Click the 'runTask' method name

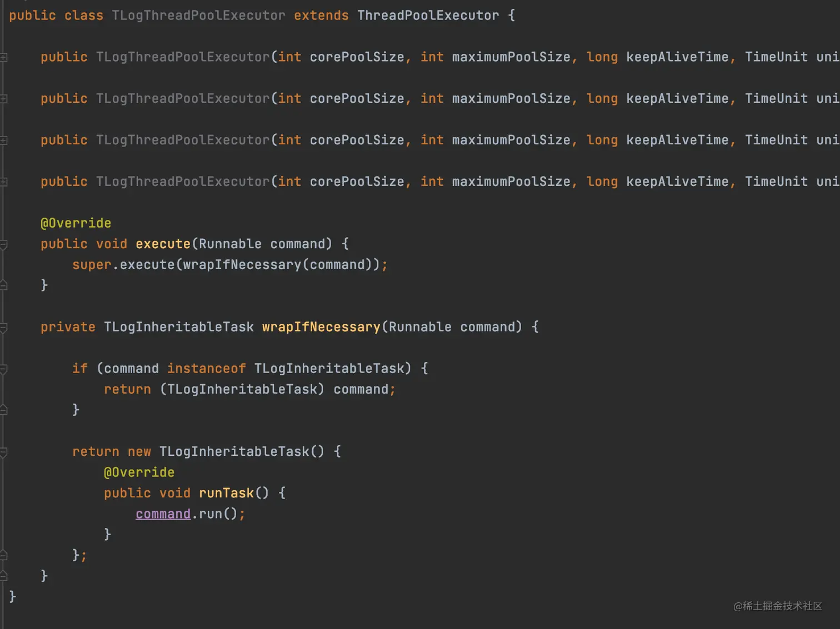coord(226,493)
